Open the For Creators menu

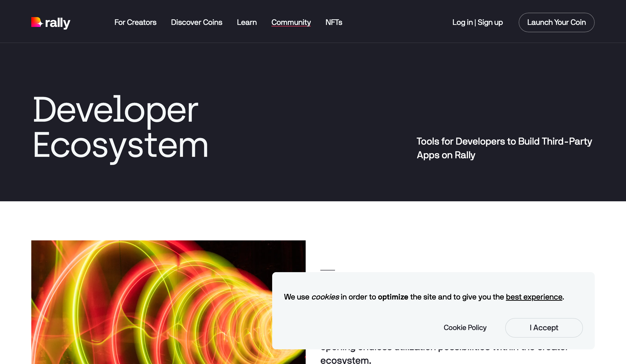coord(135,22)
